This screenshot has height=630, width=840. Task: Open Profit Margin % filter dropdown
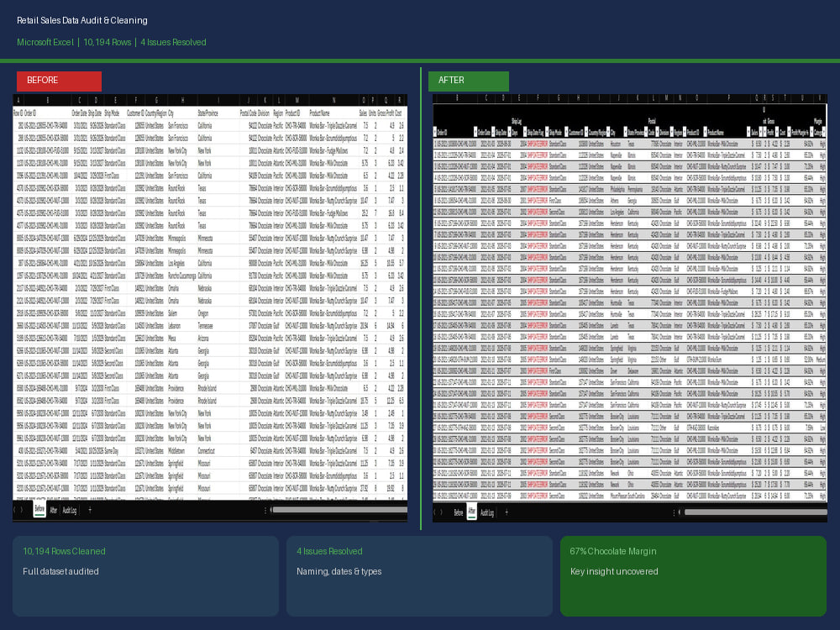pos(811,132)
